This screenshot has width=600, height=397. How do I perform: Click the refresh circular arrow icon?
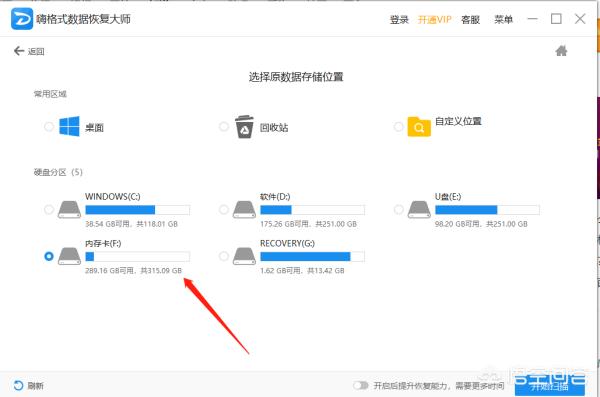(18, 386)
